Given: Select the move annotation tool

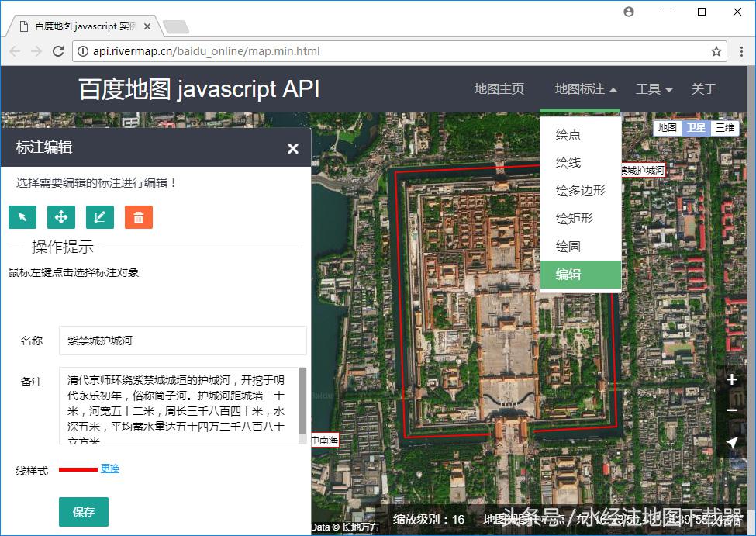Looking at the screenshot, I should (60, 217).
